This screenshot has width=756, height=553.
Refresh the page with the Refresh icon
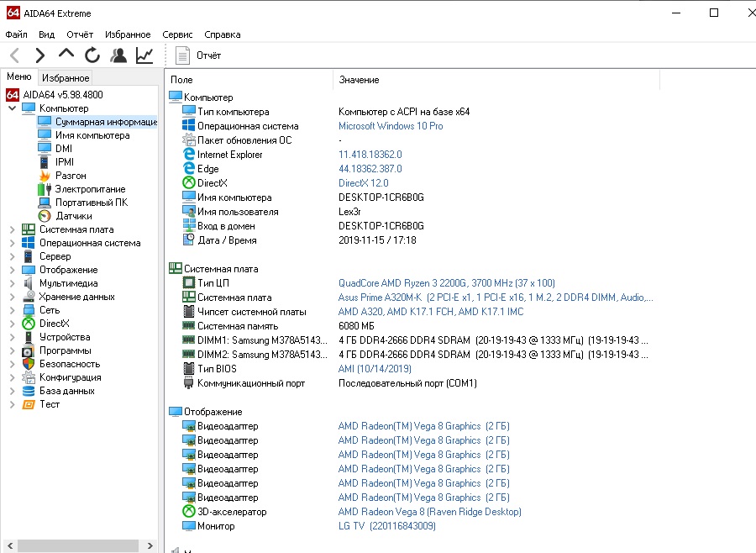point(92,55)
